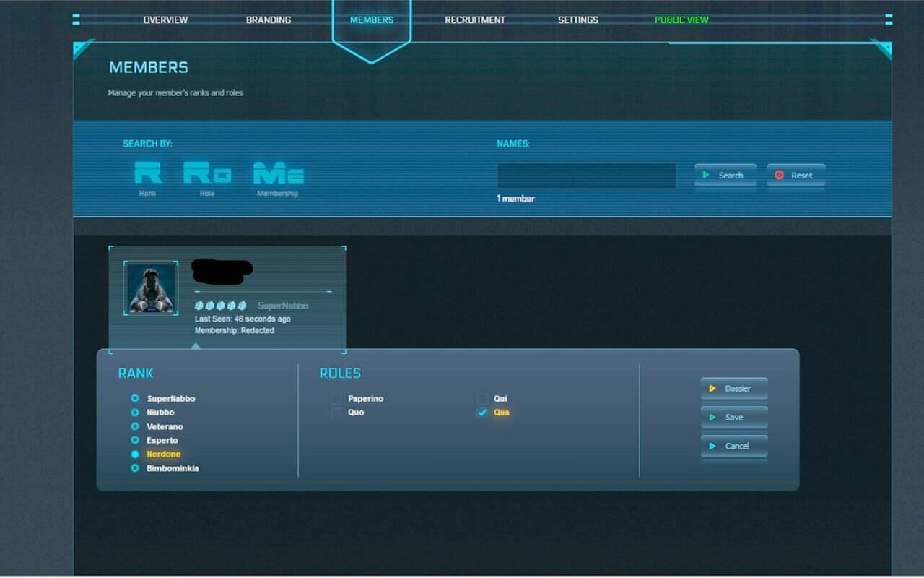Set rank to Veterano
924x578 pixels.
(135, 426)
